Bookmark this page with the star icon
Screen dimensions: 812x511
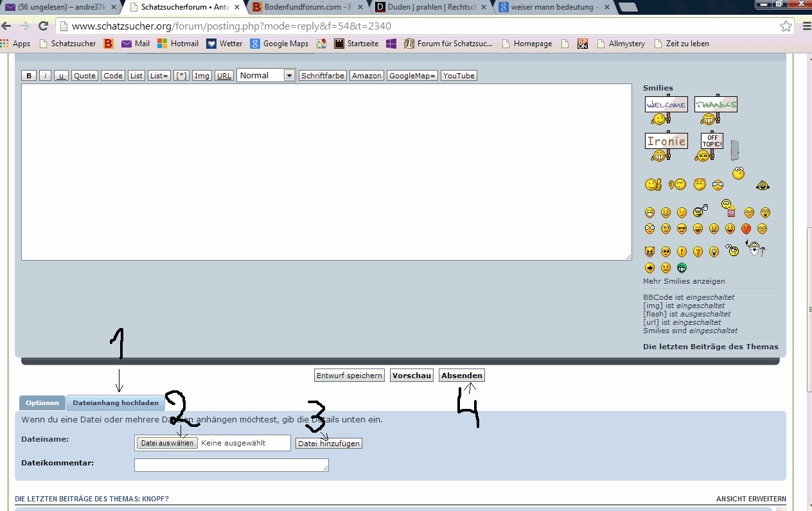(786, 26)
